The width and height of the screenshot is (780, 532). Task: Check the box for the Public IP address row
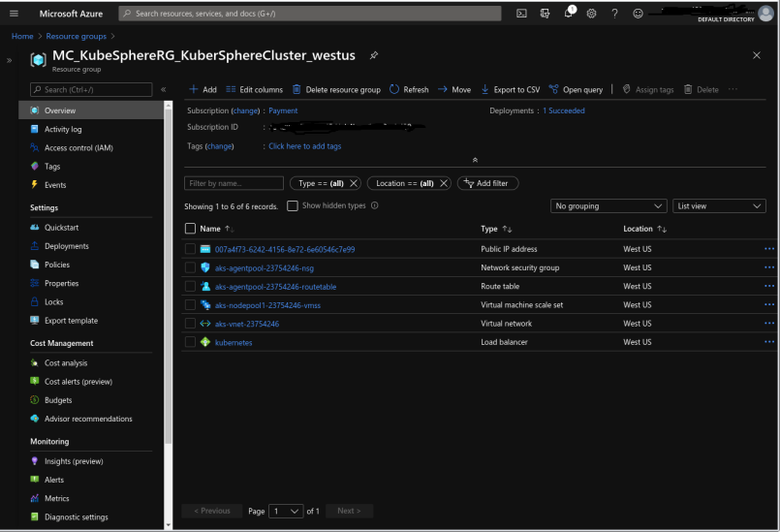[190, 249]
